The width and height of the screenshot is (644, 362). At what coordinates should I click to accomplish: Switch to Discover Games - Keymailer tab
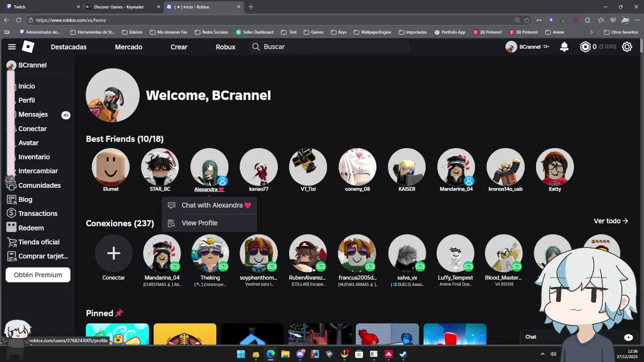123,7
